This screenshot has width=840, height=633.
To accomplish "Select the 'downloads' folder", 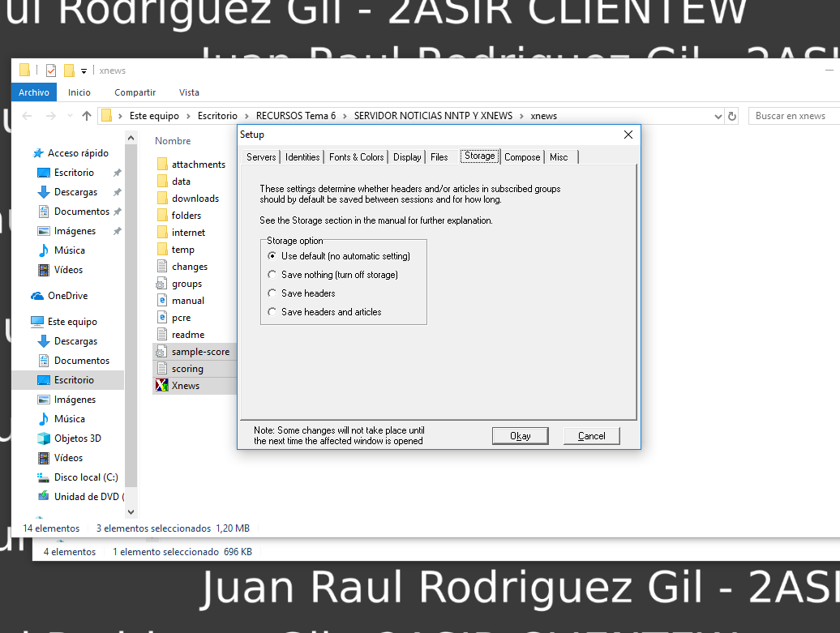I will pos(188,198).
